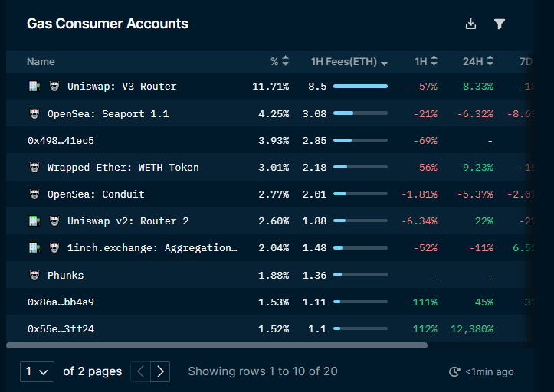Click the 111% 1H value
The width and height of the screenshot is (554, 392).
click(425, 302)
